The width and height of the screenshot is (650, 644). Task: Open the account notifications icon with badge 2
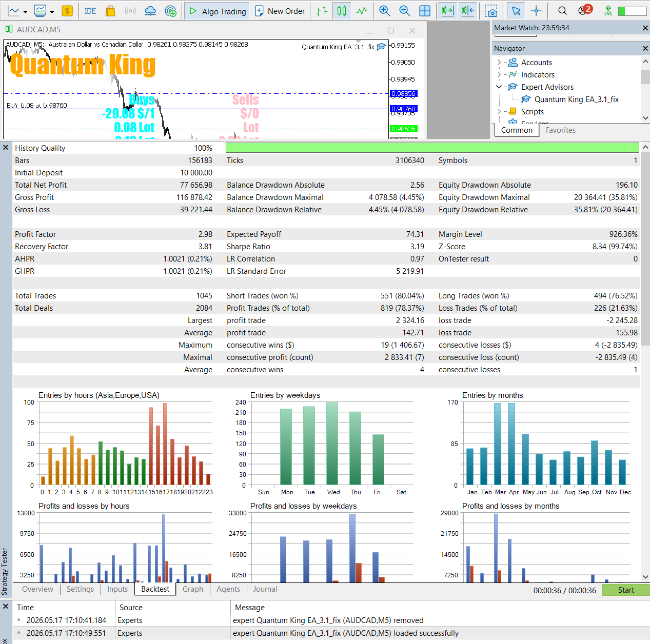coord(584,10)
